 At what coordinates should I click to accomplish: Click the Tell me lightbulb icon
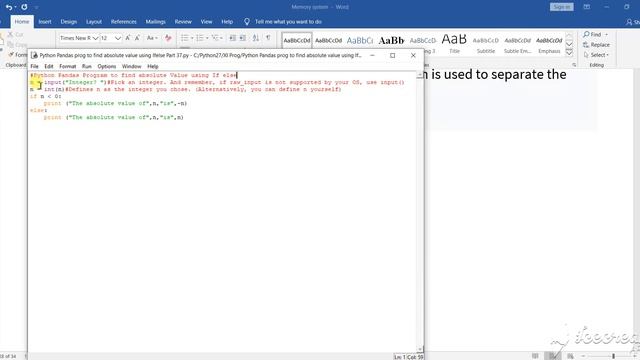pos(247,22)
